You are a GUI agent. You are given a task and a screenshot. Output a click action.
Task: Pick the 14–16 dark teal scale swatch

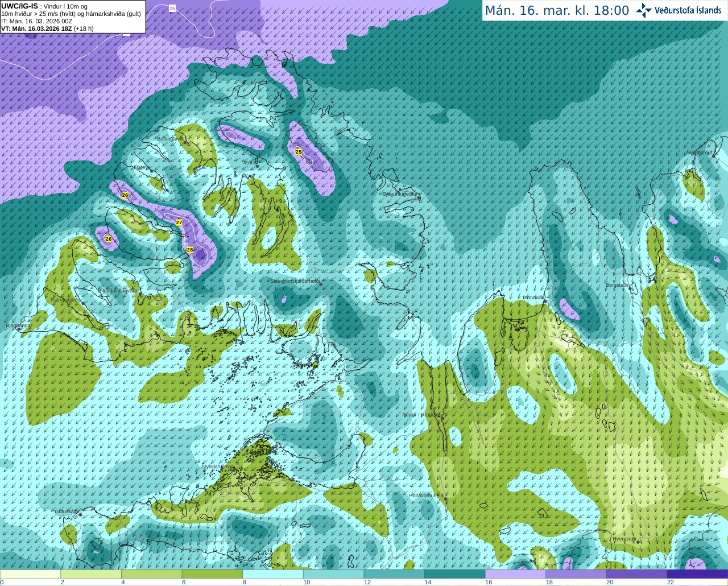pyautogui.click(x=455, y=574)
